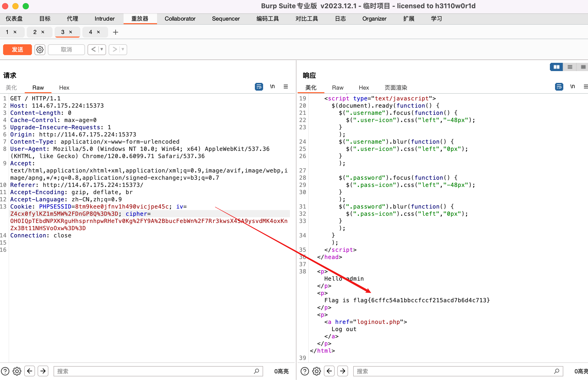588x380 pixels.
Task: Switch to the Hex tab of the request
Action: point(64,88)
